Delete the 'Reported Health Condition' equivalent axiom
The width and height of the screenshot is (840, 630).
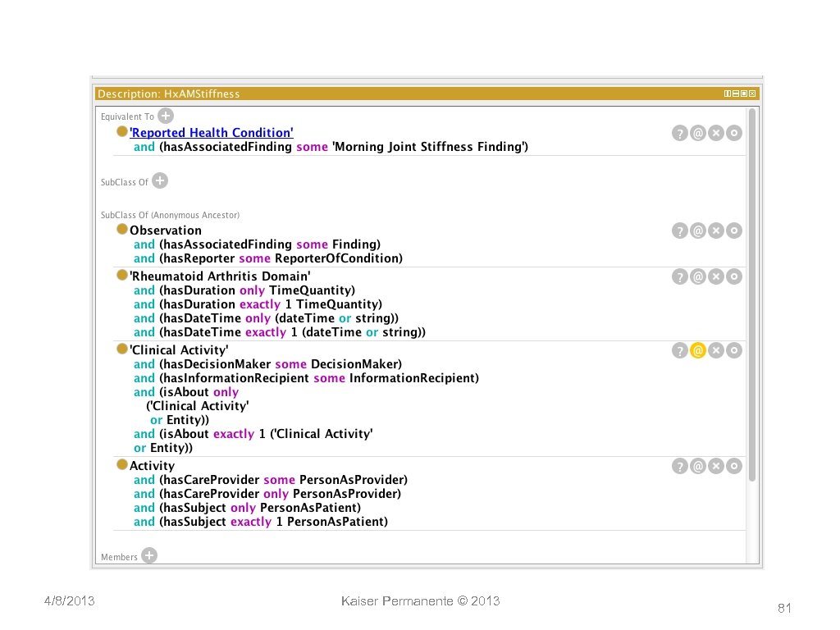click(716, 133)
